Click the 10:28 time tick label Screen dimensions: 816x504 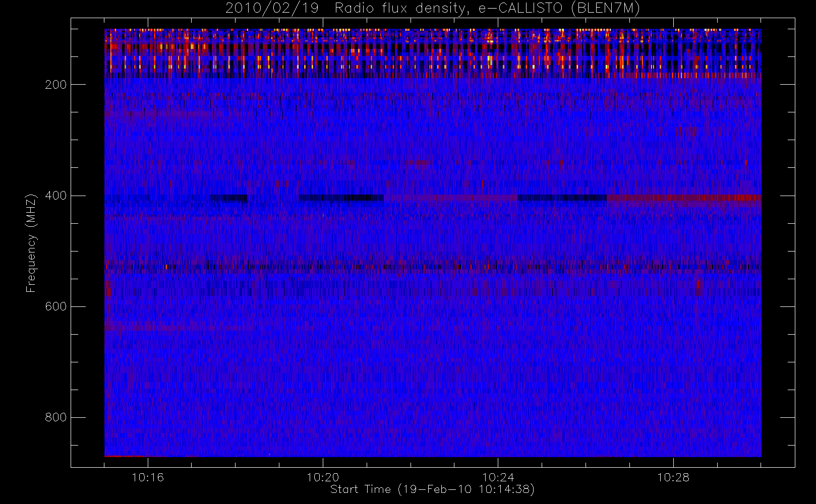coord(673,477)
